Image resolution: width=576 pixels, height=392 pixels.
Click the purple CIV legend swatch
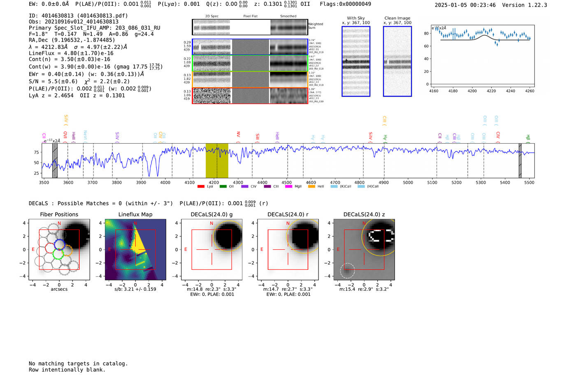coord(245,187)
